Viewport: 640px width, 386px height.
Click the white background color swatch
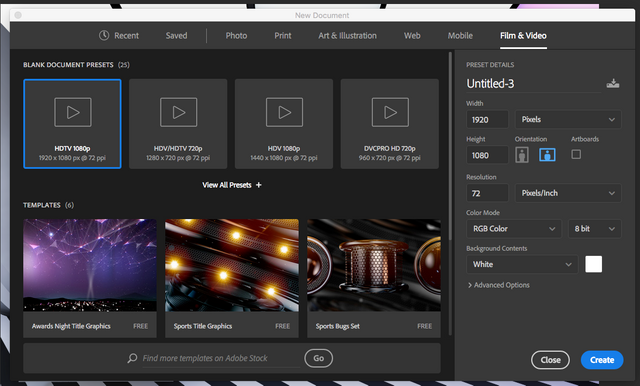[593, 264]
